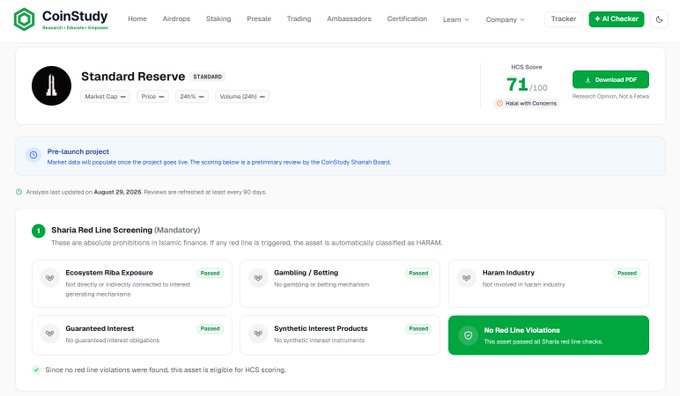Navigate to Presale
This screenshot has width=680, height=396.
pos(259,19)
